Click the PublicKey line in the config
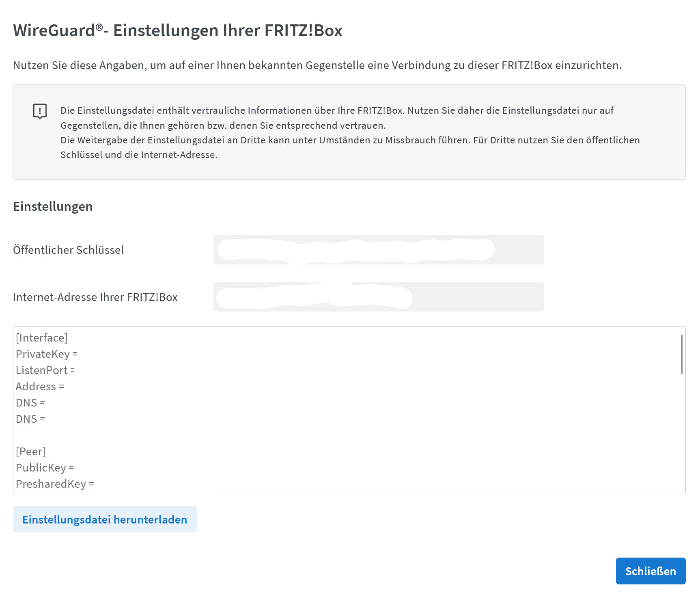Image resolution: width=700 pixels, height=597 pixels. [x=45, y=468]
